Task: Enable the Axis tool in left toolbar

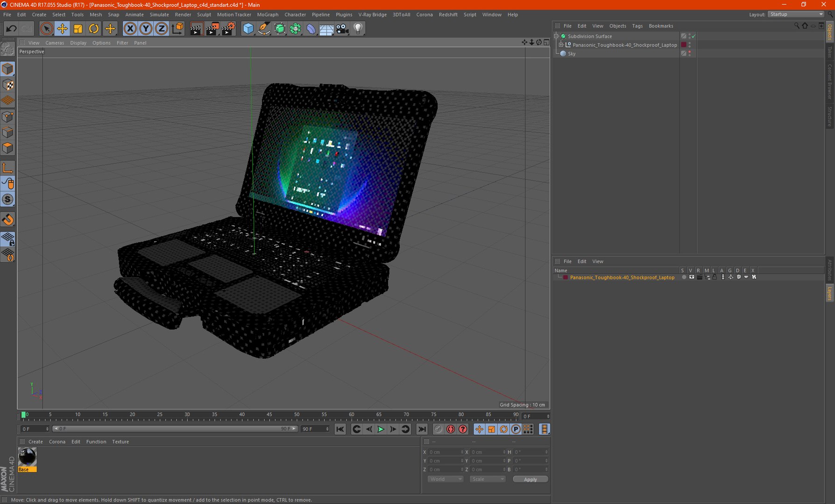Action: (8, 168)
